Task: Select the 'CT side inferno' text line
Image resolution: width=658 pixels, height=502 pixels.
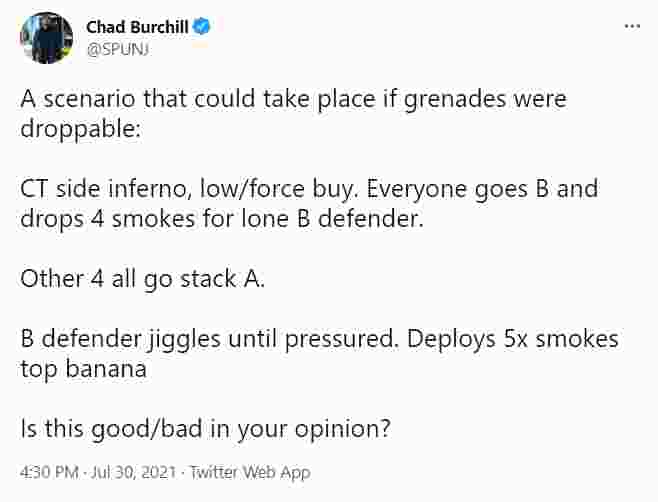Action: tap(309, 189)
